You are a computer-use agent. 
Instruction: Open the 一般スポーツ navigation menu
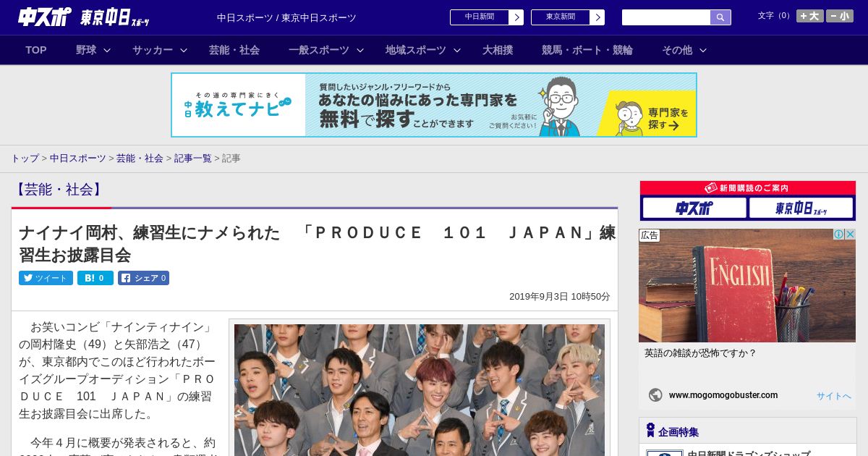click(319, 50)
